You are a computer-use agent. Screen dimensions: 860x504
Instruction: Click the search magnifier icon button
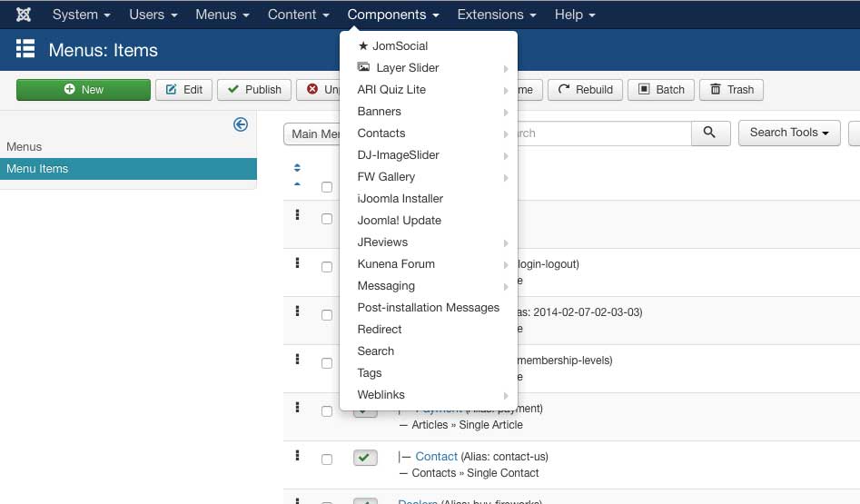pos(710,133)
